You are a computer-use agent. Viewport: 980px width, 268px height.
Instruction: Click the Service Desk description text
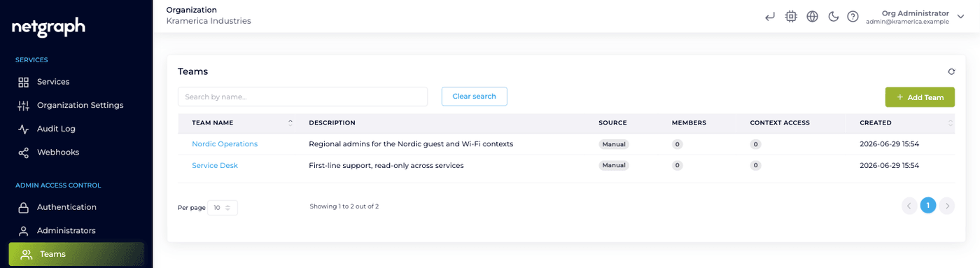coord(386,166)
